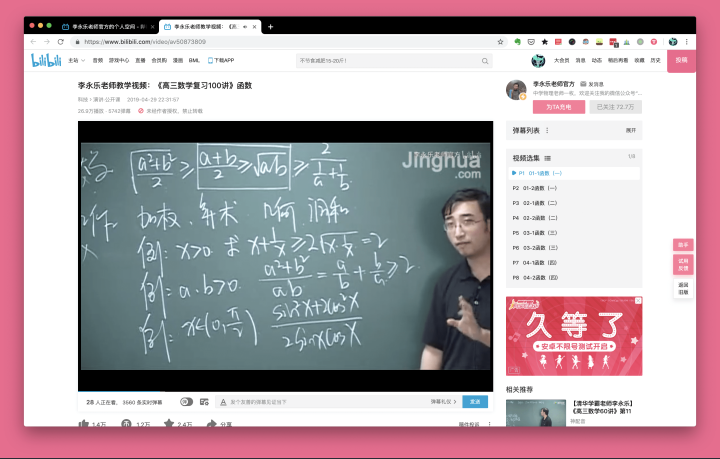Click the blue 发送 send button
The width and height of the screenshot is (720, 459).
pos(475,402)
